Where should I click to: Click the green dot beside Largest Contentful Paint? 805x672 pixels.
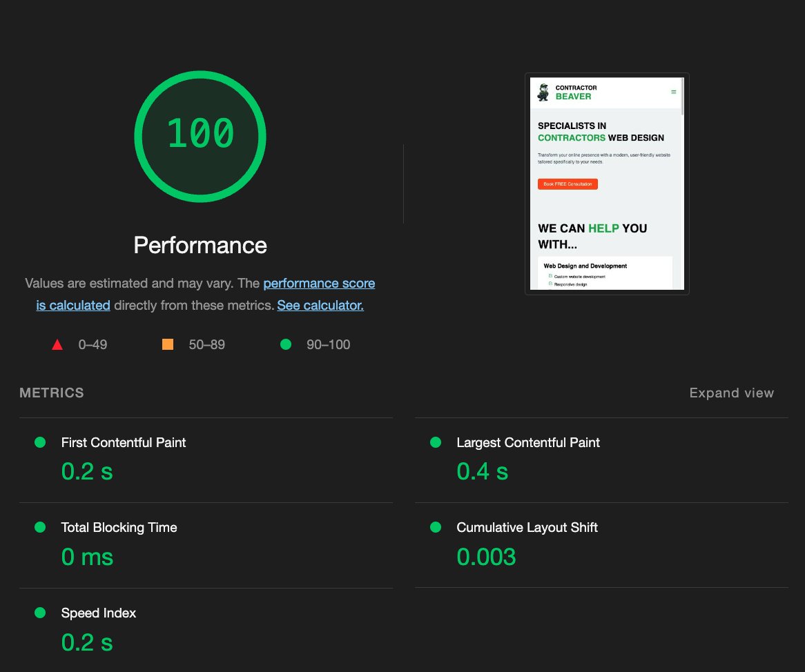[x=434, y=442]
